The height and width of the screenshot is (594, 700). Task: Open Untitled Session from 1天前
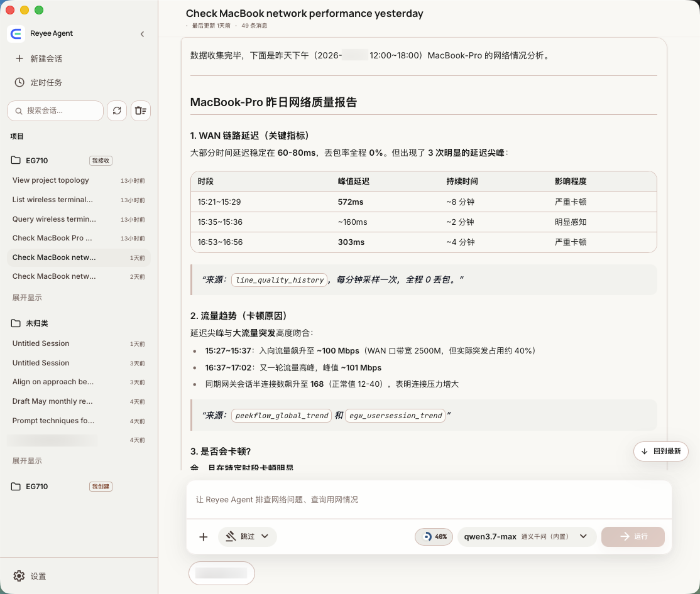coord(79,343)
